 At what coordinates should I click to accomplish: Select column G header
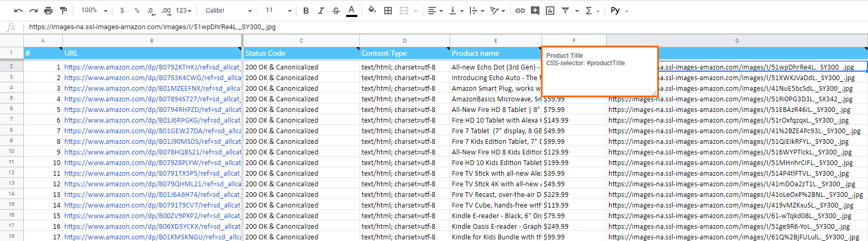[737, 41]
